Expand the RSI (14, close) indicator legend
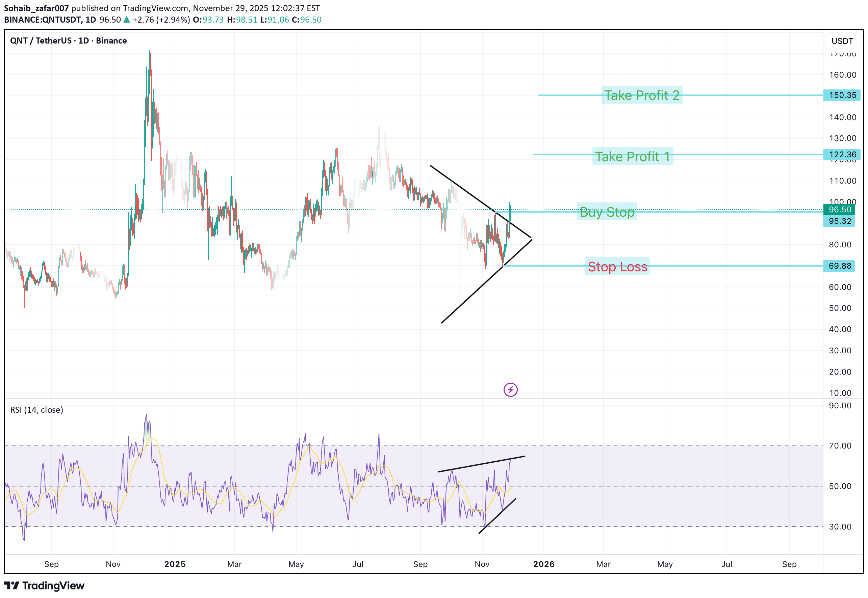The height and width of the screenshot is (598, 868). click(x=36, y=410)
